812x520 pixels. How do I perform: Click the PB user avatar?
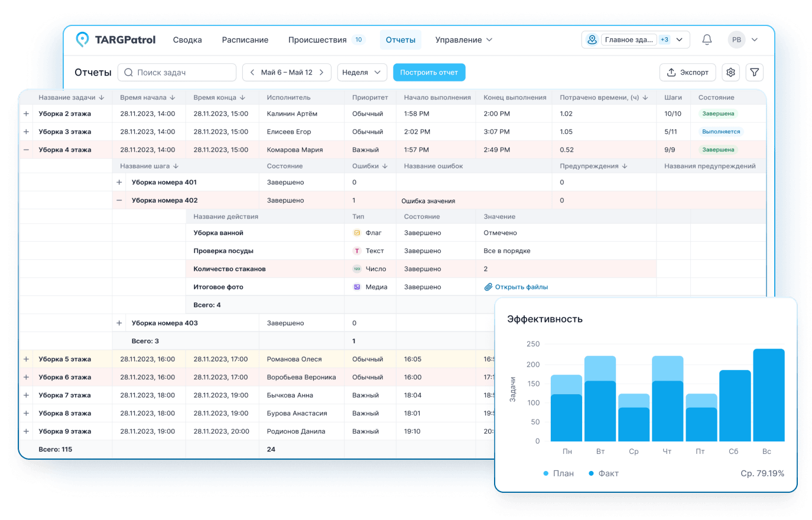(736, 40)
